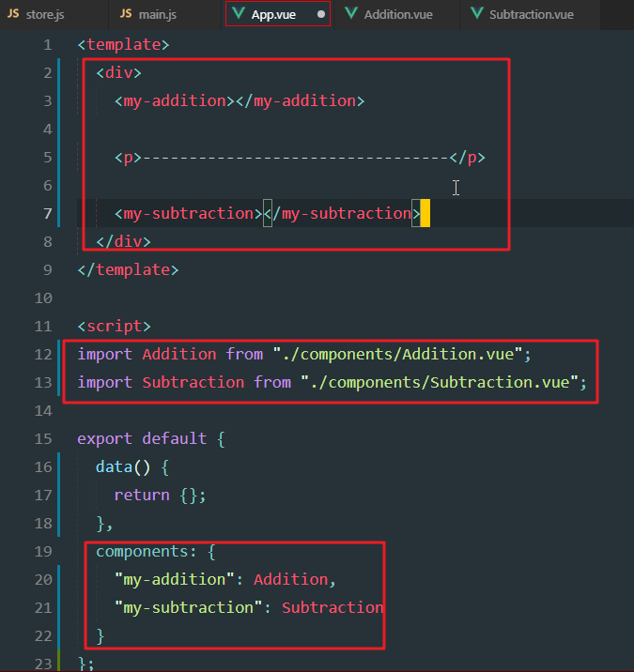This screenshot has width=634, height=672.
Task: Click the unsaved-changes dot on App.vue tab
Action: click(x=321, y=15)
